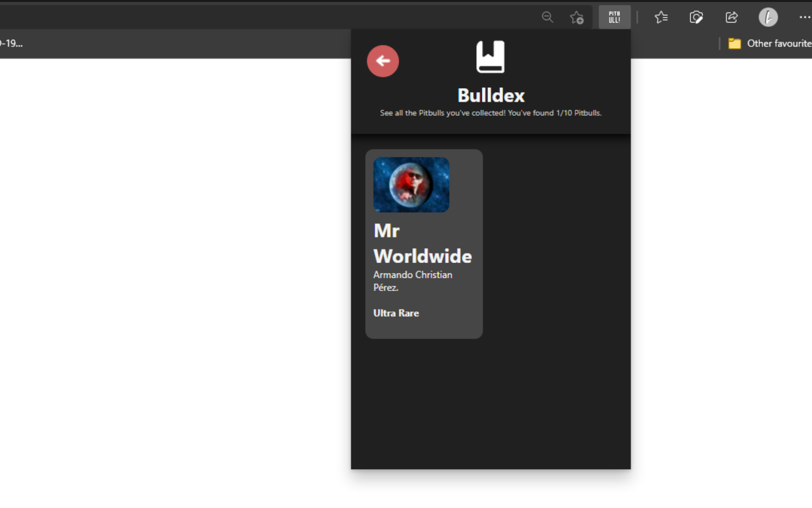Click the Bulldex book icon
This screenshot has height=508, width=812.
[490, 57]
